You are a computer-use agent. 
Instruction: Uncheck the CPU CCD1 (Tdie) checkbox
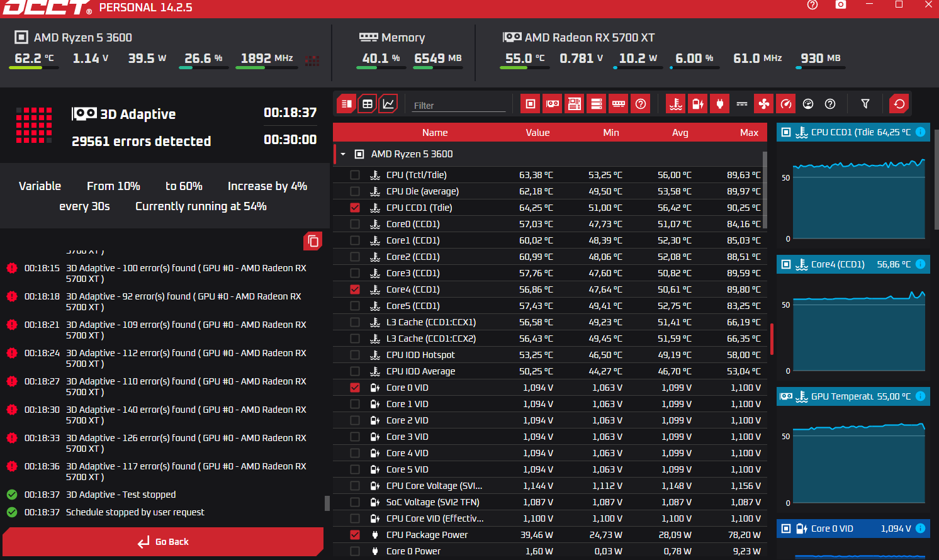(355, 208)
